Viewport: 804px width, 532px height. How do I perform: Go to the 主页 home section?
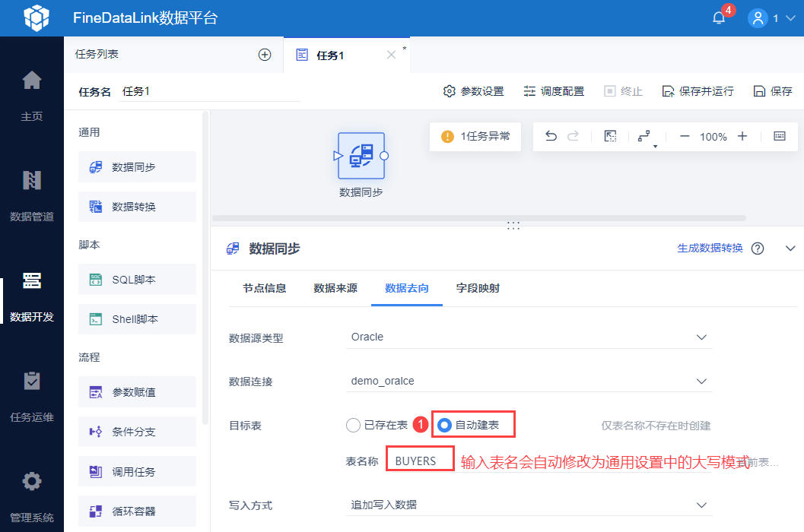tap(32, 95)
